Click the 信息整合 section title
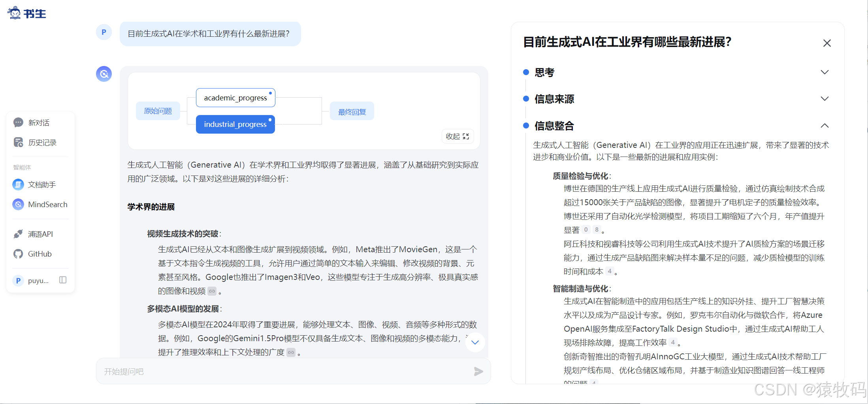 tap(554, 126)
